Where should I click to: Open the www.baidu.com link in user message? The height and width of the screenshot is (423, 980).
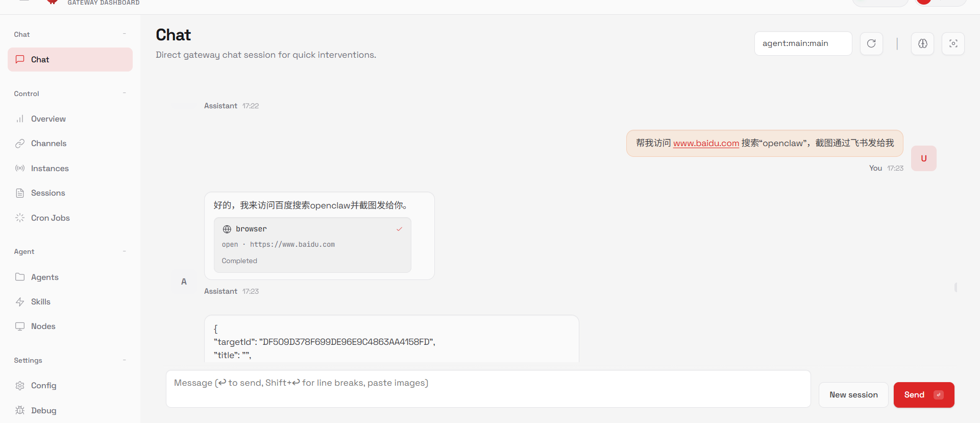coord(706,144)
